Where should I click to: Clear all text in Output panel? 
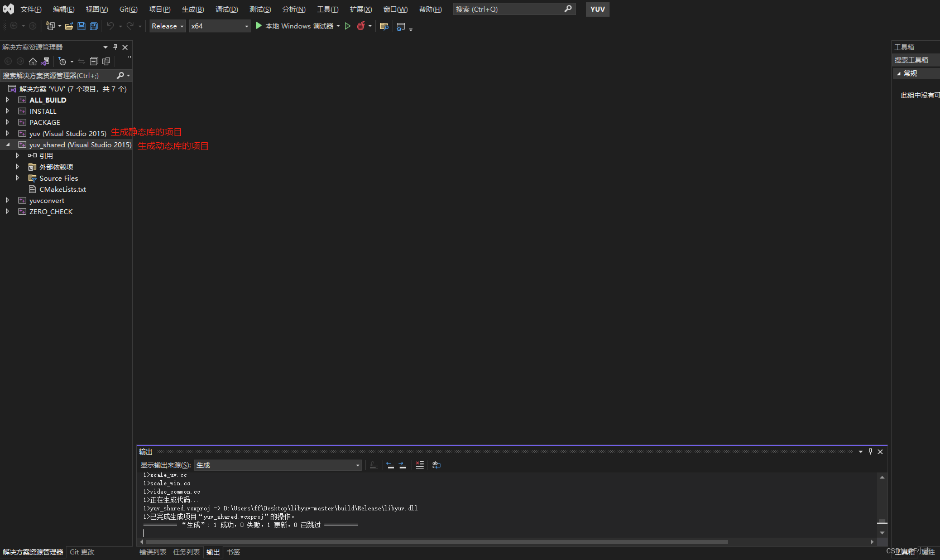click(420, 465)
